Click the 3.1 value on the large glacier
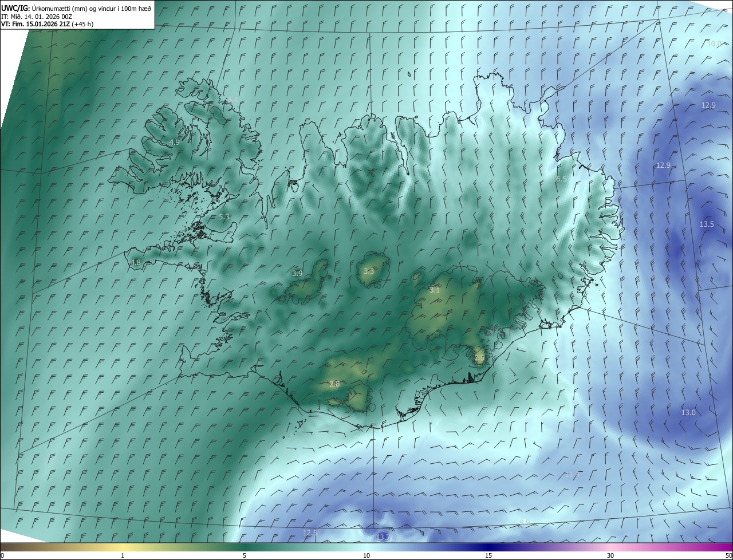 coord(435,290)
